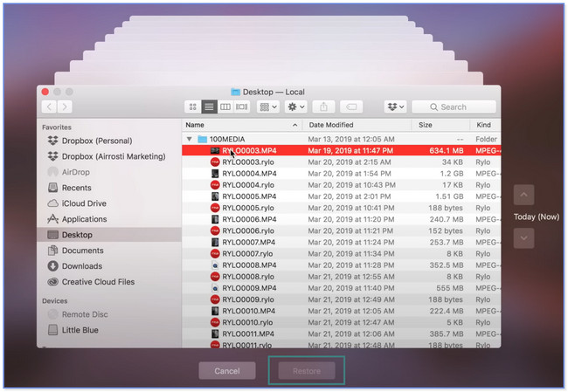Open the gear Action menu
Viewport: 568px width, 392px height.
[x=296, y=107]
